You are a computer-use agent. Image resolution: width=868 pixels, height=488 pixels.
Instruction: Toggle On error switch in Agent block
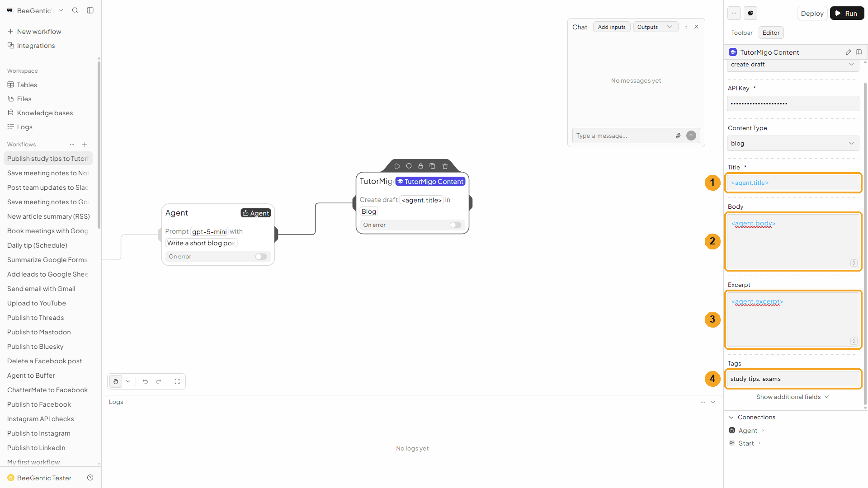click(261, 257)
